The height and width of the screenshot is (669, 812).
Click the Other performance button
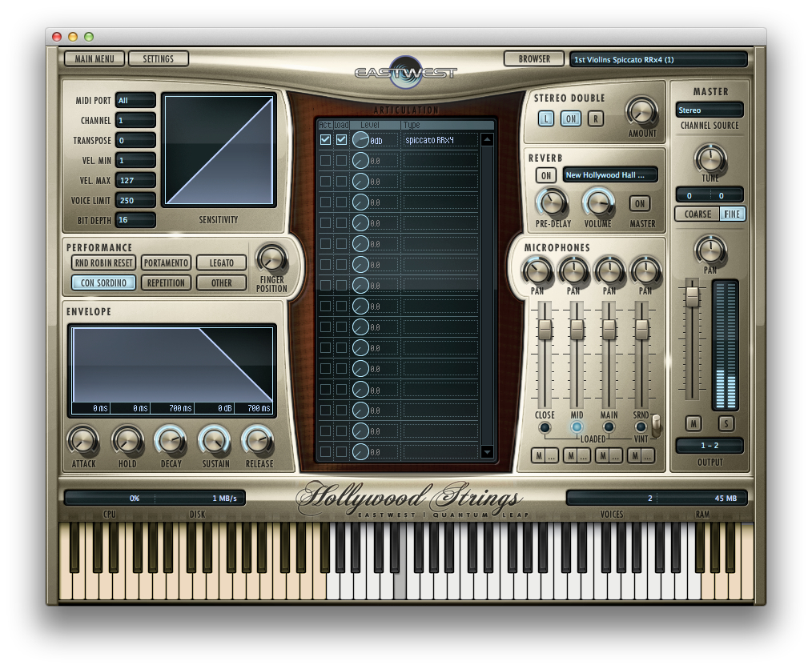[x=221, y=282]
